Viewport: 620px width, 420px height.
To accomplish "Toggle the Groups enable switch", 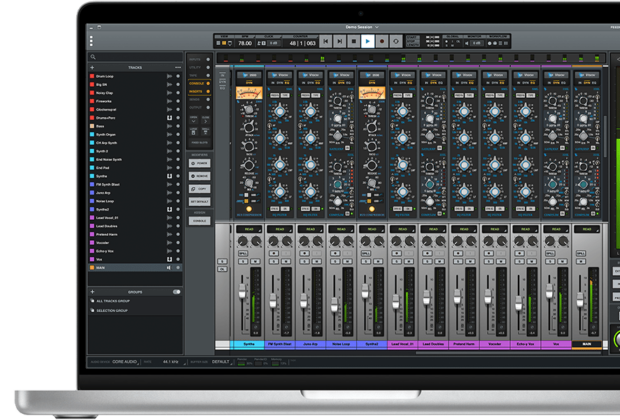I will pos(177,292).
